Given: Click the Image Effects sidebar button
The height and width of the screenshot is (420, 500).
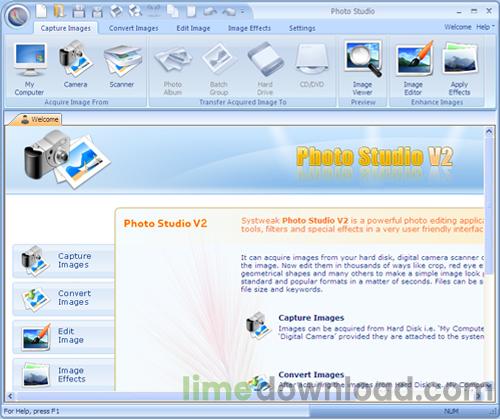Looking at the screenshot, I should [63, 374].
